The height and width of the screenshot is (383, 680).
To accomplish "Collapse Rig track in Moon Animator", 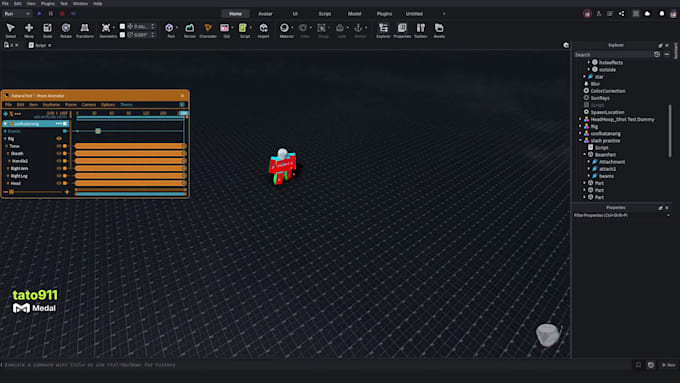I will [5, 139].
